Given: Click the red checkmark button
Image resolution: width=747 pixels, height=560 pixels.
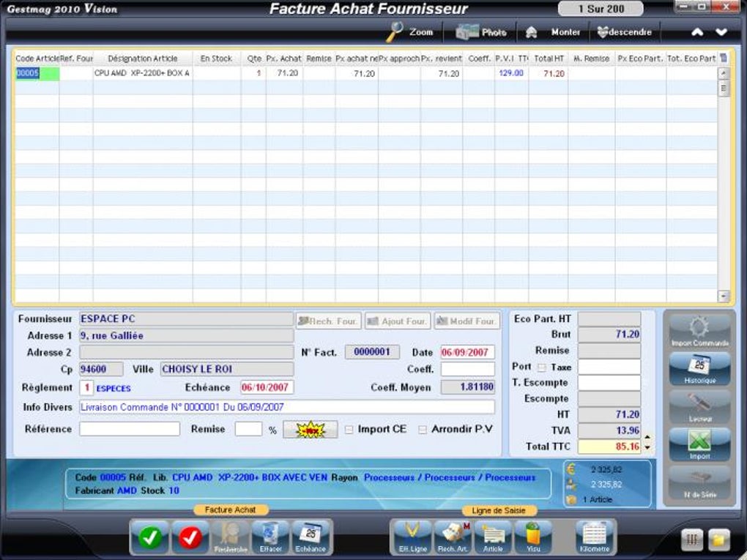Looking at the screenshot, I should (190, 537).
